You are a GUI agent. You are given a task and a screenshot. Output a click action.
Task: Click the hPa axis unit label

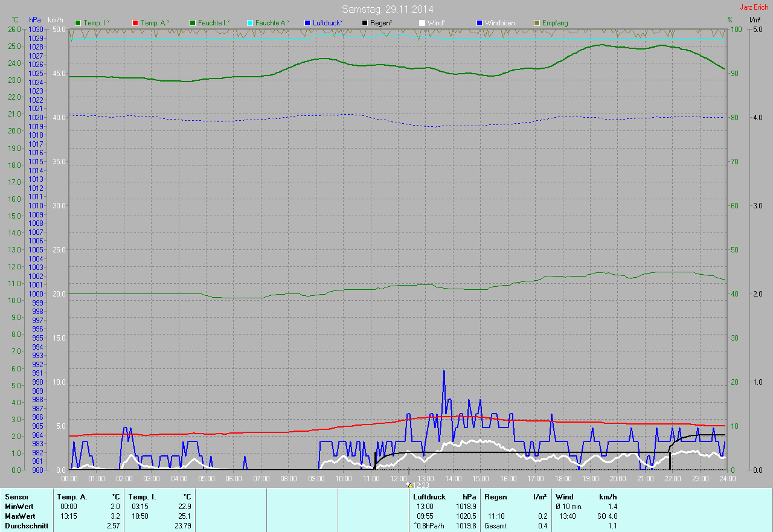35,20
